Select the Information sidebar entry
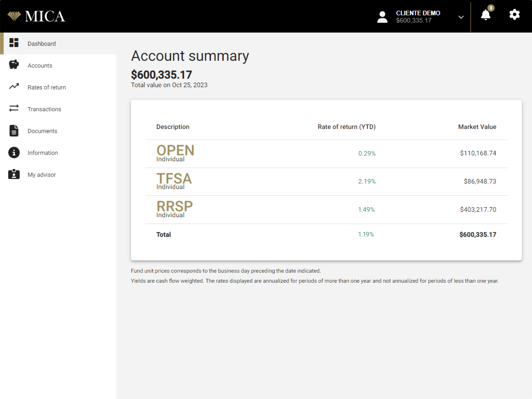532x399 pixels. coord(58,153)
